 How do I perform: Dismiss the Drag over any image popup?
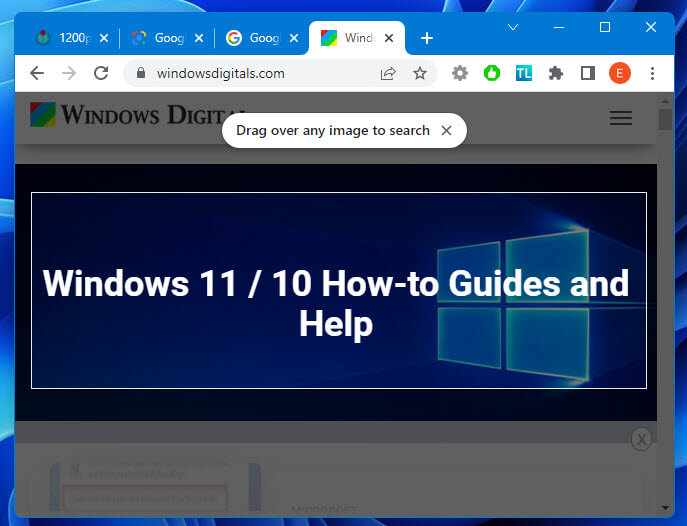[x=446, y=131]
